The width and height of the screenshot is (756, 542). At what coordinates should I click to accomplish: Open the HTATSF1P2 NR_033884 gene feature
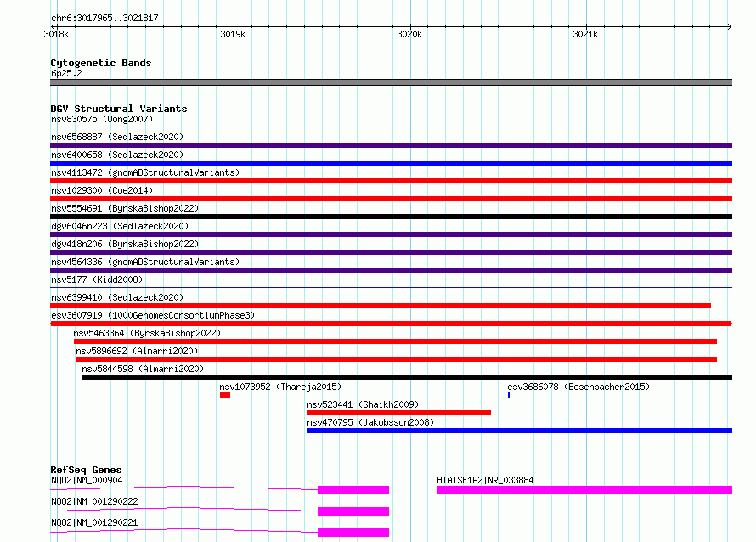584,490
